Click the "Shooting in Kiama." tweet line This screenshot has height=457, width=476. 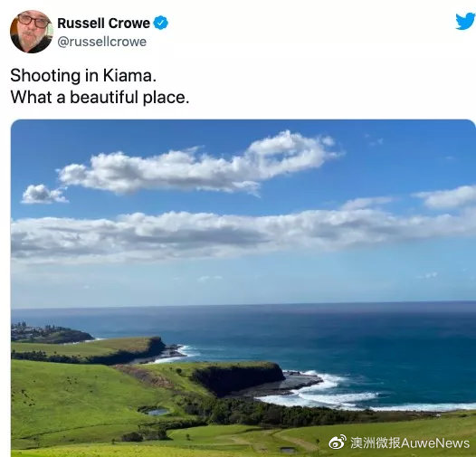pyautogui.click(x=83, y=75)
